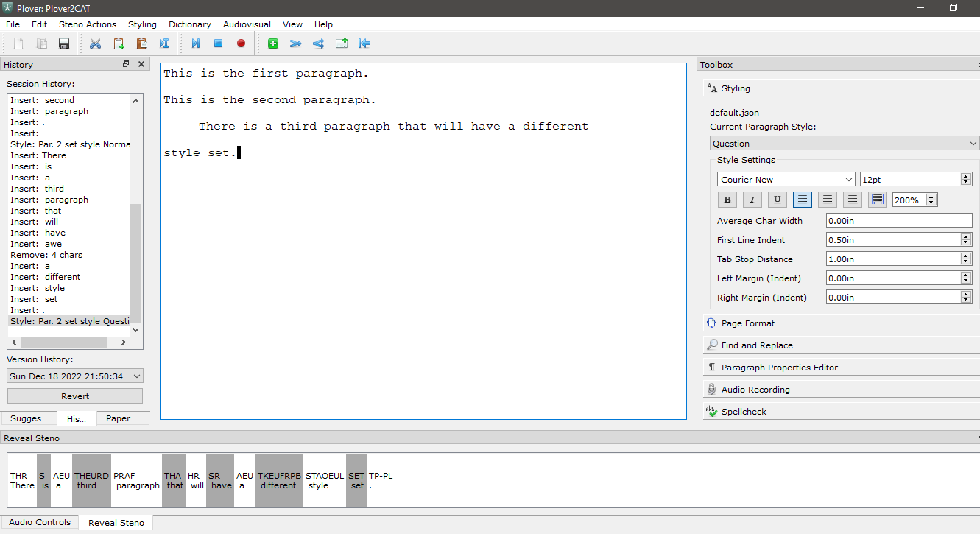
Task: Increase the 200% line spacing stepper
Action: pyautogui.click(x=931, y=197)
